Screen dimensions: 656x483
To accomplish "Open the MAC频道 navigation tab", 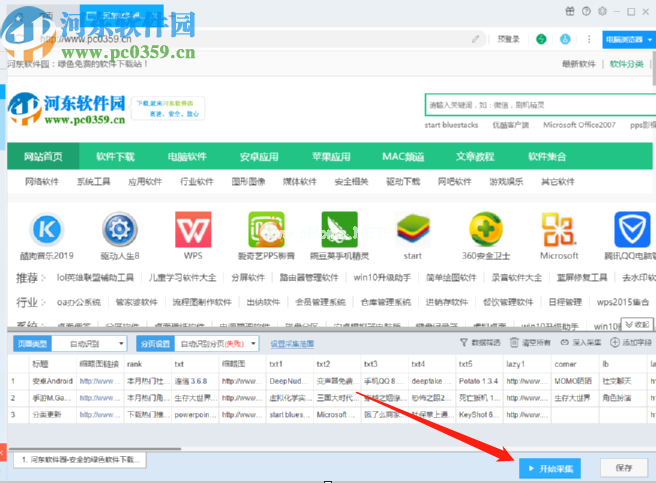I will pyautogui.click(x=403, y=157).
